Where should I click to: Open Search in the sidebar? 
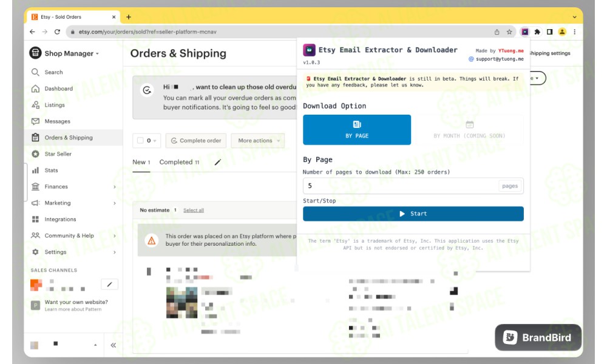[53, 72]
